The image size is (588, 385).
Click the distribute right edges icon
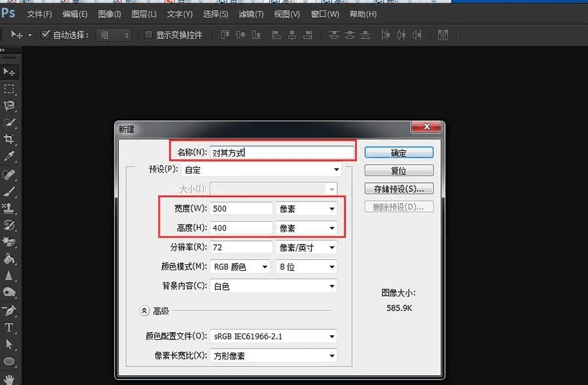click(417, 35)
